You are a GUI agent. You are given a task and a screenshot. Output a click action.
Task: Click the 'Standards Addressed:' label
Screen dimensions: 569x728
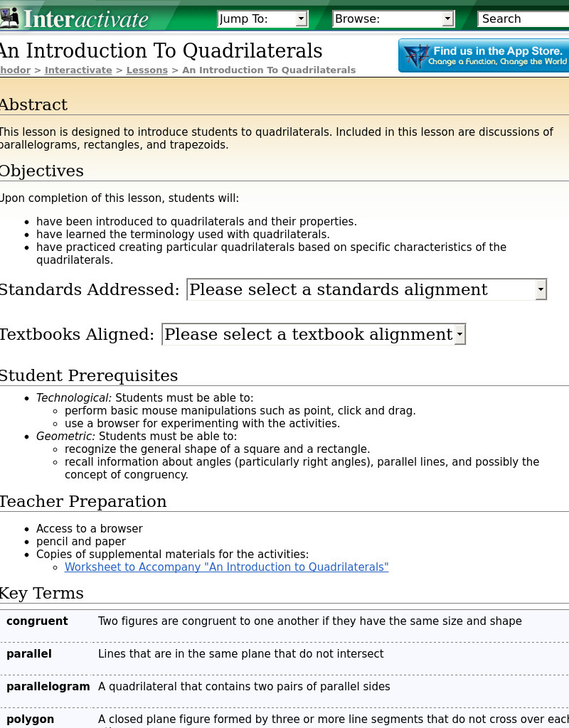tap(89, 290)
